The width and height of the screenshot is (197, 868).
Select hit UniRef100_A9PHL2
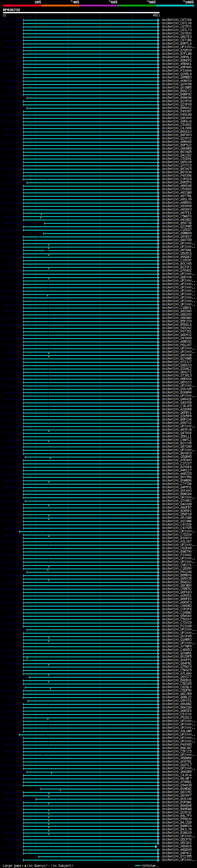tap(177, 57)
